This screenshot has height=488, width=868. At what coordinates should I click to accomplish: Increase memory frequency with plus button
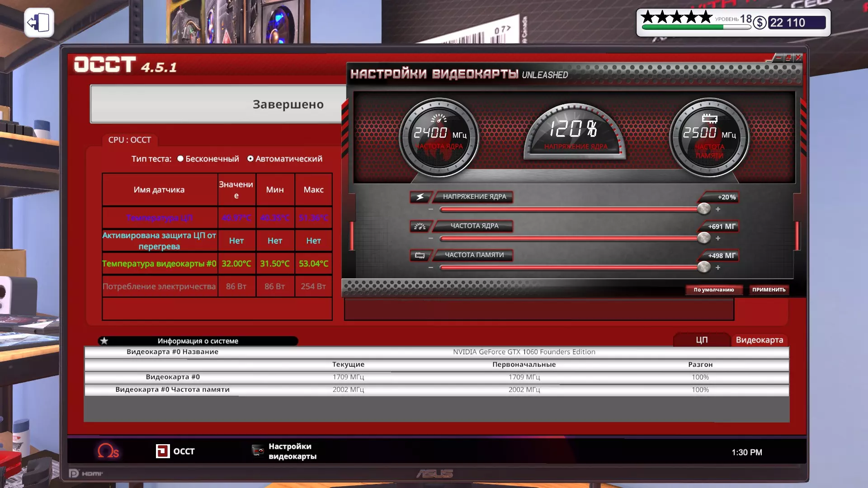tap(718, 267)
